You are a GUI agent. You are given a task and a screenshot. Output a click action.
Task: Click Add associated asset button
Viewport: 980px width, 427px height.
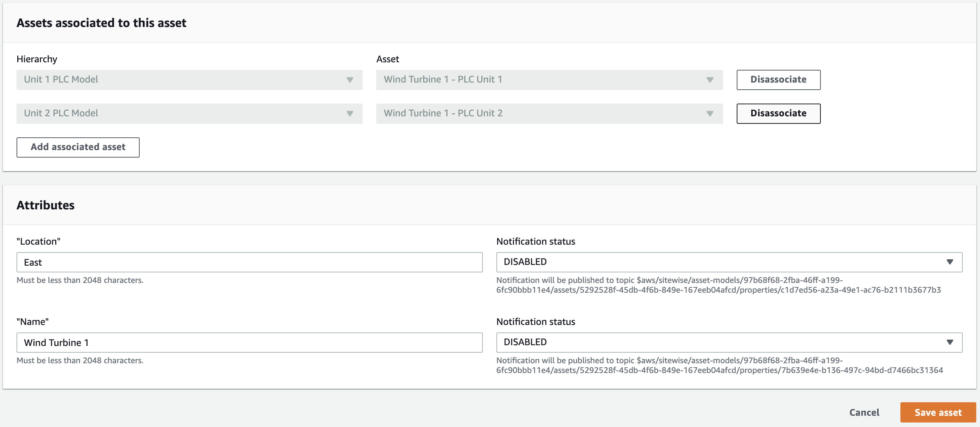click(78, 147)
